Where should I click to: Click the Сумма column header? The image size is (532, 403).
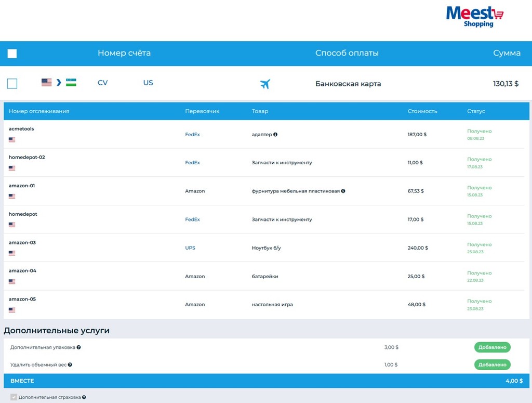point(507,53)
